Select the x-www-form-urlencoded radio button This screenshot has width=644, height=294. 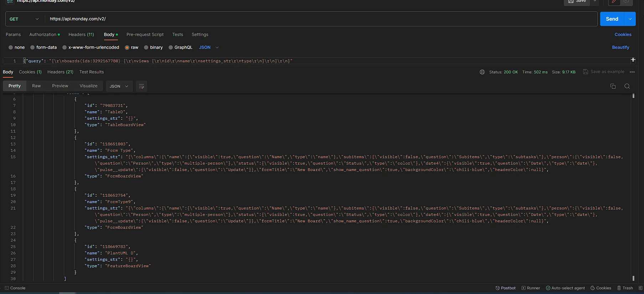tap(65, 47)
